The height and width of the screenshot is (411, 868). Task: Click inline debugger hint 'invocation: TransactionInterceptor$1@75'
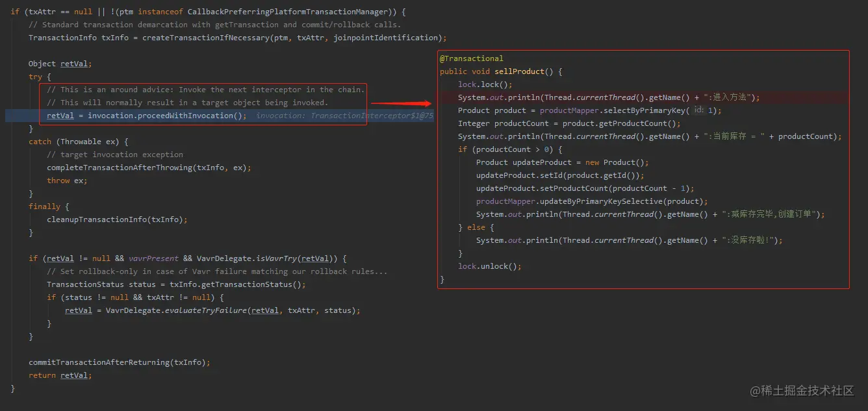[x=344, y=116]
